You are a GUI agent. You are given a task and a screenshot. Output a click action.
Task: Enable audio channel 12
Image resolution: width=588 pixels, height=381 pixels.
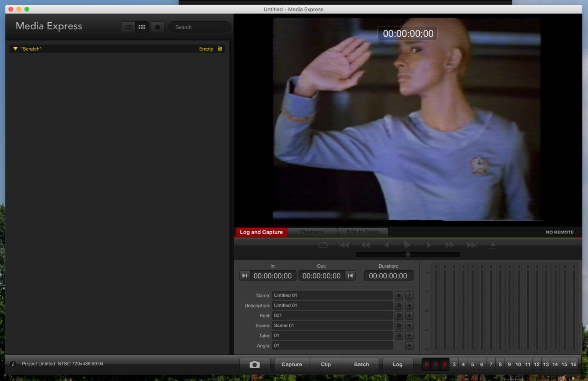(537, 364)
